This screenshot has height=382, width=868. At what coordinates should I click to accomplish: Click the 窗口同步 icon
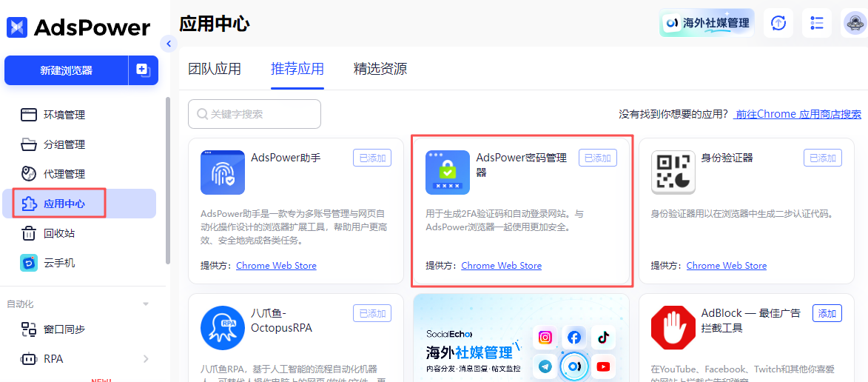[28, 329]
